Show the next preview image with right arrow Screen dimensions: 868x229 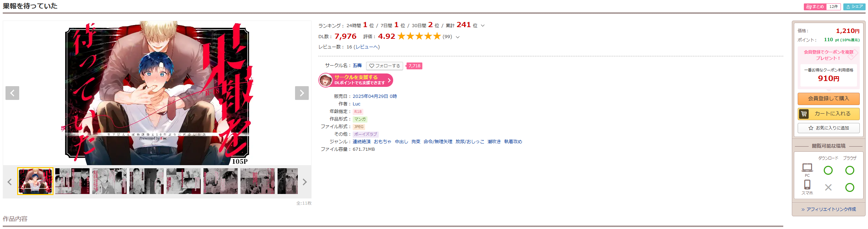pos(302,93)
